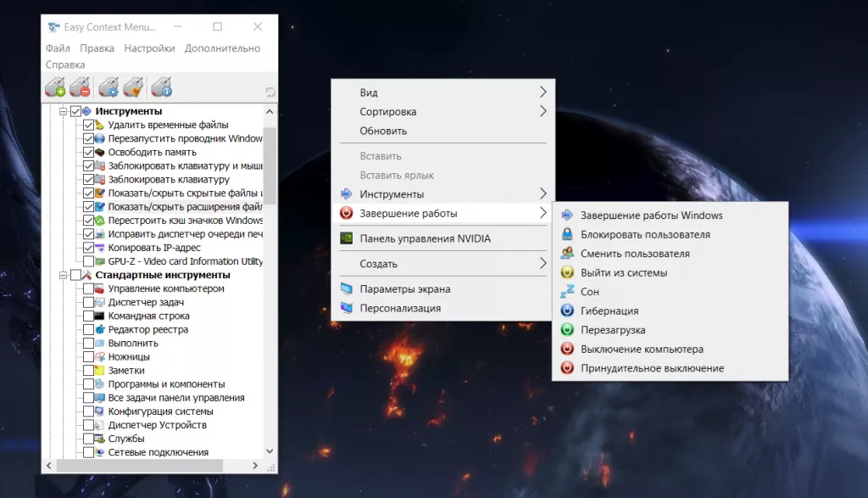Tick the Командная строка checkbox
Viewport: 868px width, 498px height.
(x=89, y=316)
